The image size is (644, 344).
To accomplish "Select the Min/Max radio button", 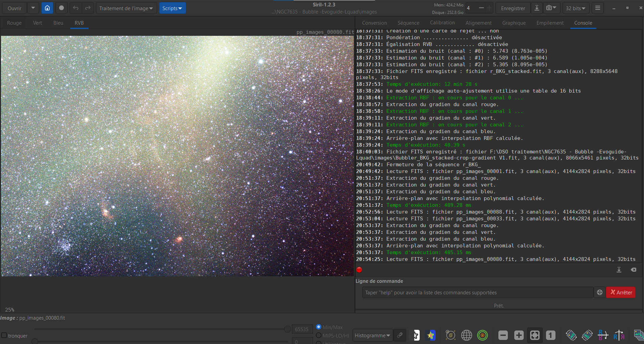I will (x=319, y=327).
